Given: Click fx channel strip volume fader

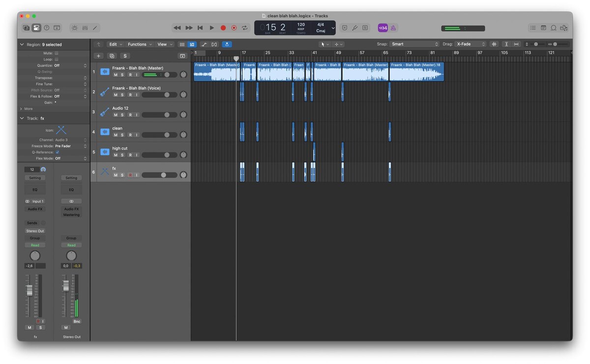Looking at the screenshot, I should (29, 290).
